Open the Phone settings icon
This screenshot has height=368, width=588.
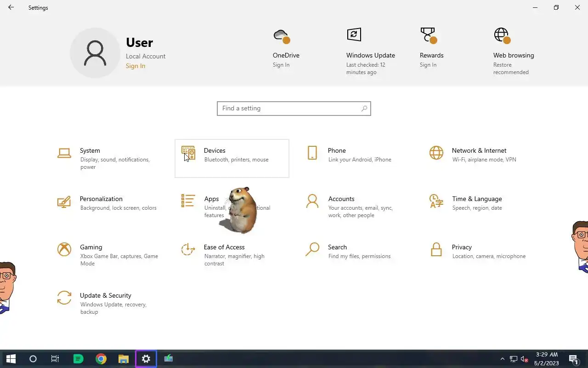[x=312, y=153]
